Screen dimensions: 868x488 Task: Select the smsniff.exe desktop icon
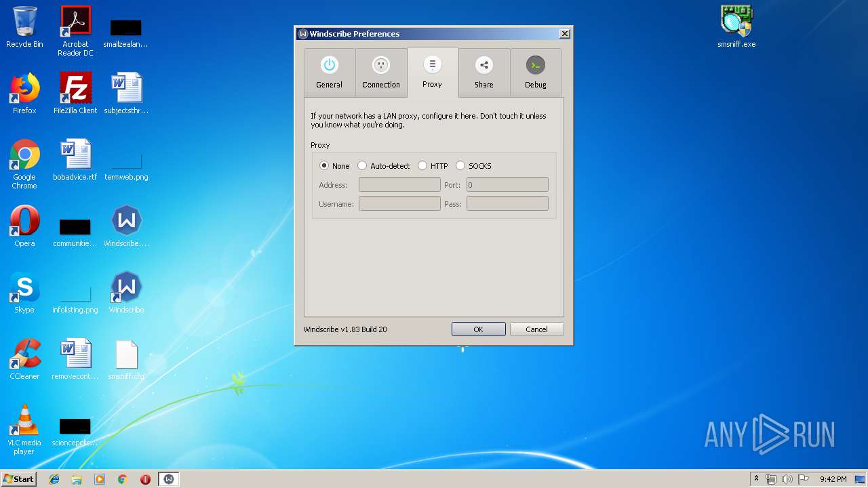point(736,27)
